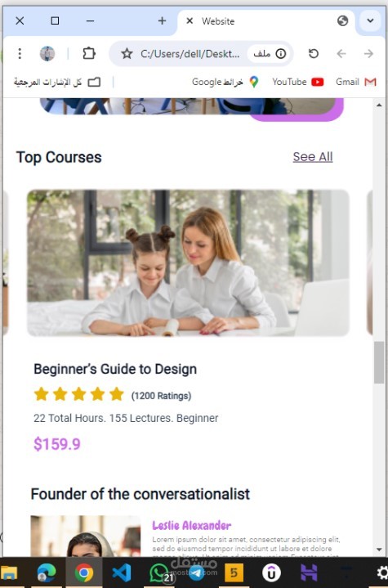Launch Visual Studio Code from taskbar
Viewport: 388px width, 588px height.
point(122,572)
